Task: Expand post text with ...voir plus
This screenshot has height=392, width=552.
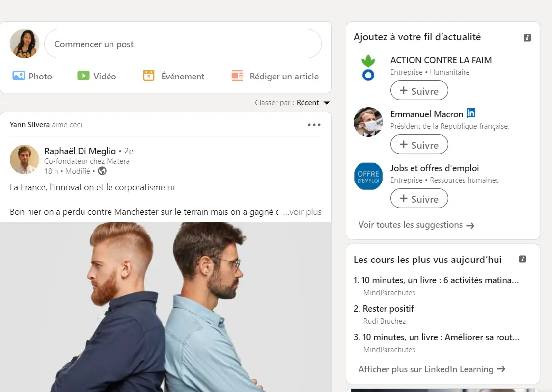Action: [x=302, y=212]
